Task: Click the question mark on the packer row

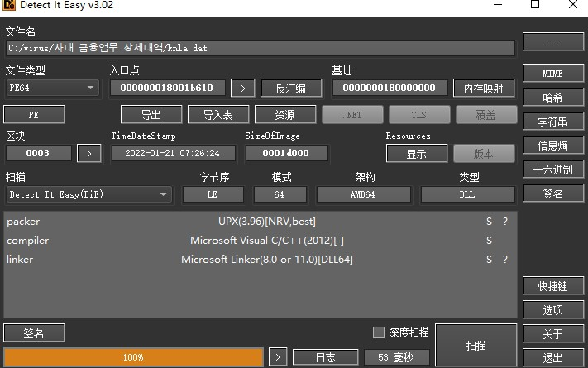Action: pos(505,222)
